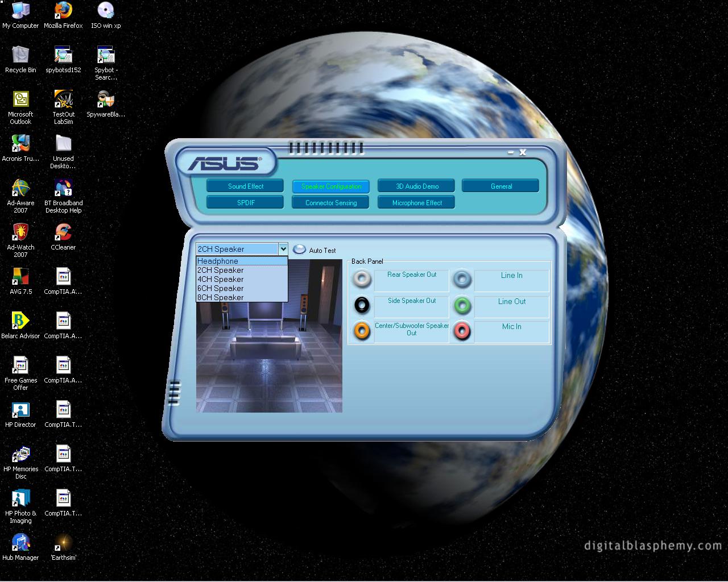Click the green Line Out jack
Screen dimensions: 728x582
[462, 305]
